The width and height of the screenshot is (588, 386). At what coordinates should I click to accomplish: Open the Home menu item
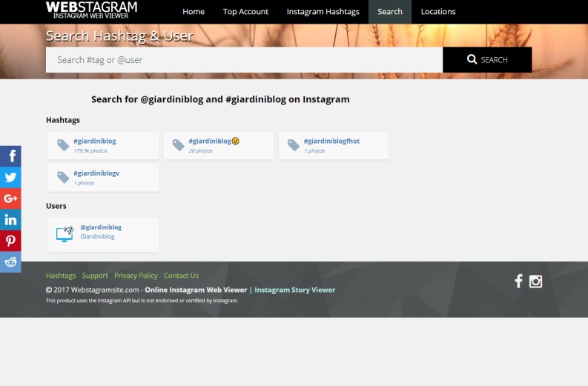point(194,12)
